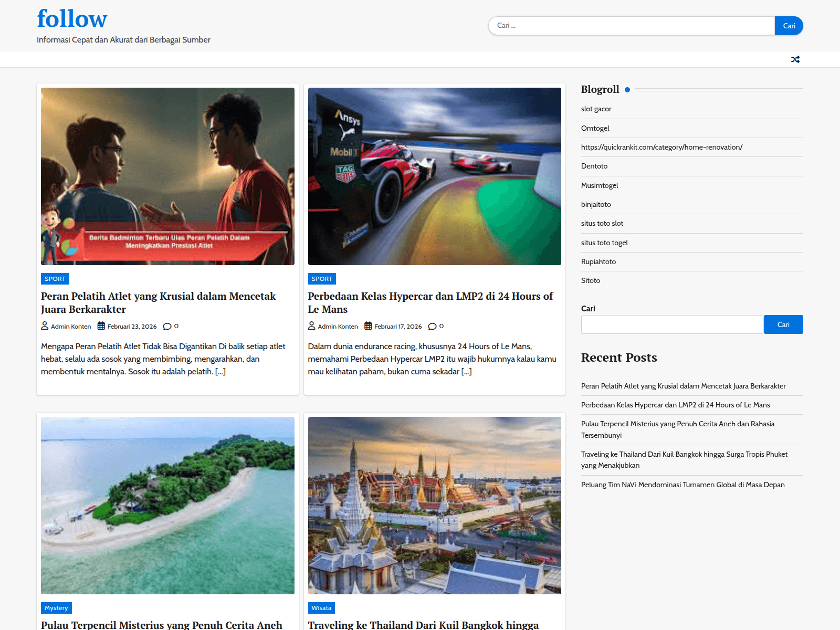840x630 pixels.
Task: Open the island aerial photo thumbnail
Action: pos(167,506)
